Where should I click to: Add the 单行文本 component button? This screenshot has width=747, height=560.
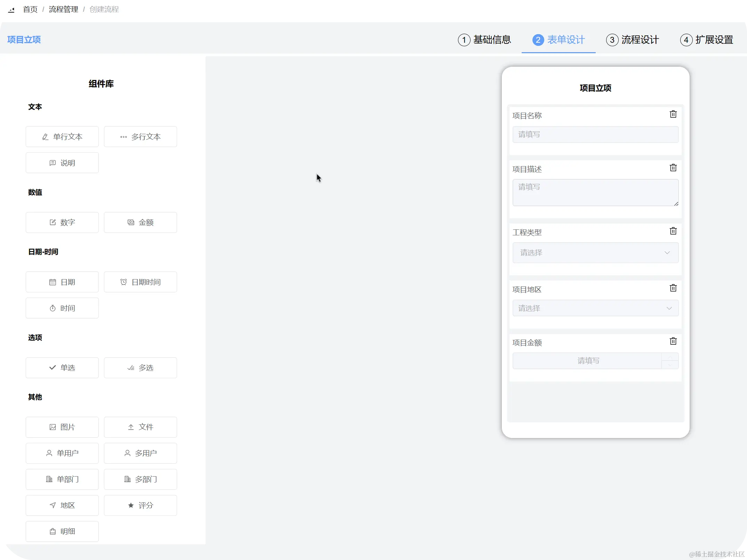pos(62,137)
